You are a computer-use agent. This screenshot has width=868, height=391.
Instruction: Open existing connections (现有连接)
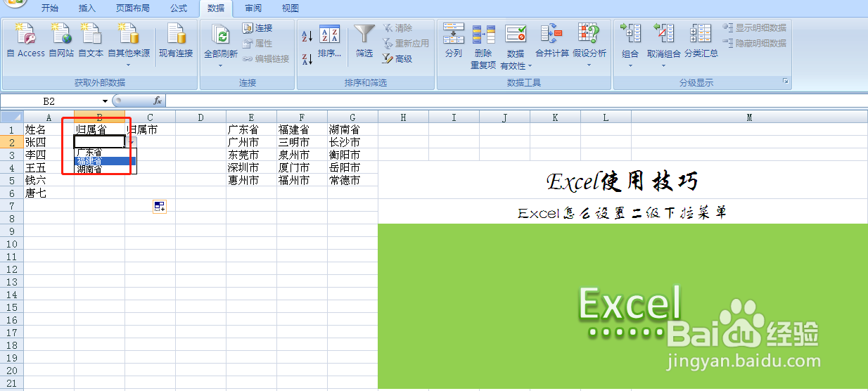(176, 41)
